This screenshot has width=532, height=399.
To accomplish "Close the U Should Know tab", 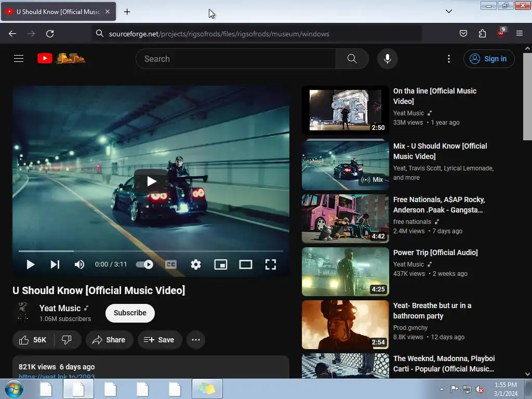I will click(x=107, y=11).
